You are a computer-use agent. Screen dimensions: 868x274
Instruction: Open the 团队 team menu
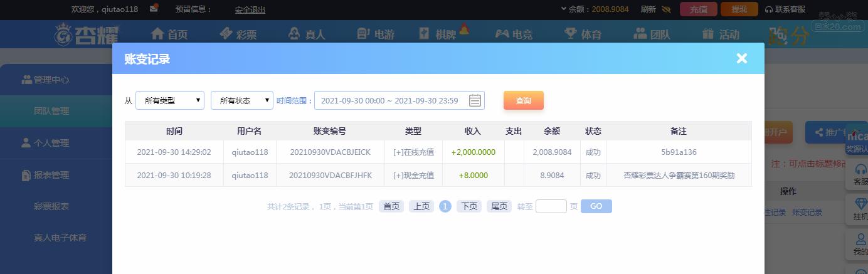tap(652, 34)
